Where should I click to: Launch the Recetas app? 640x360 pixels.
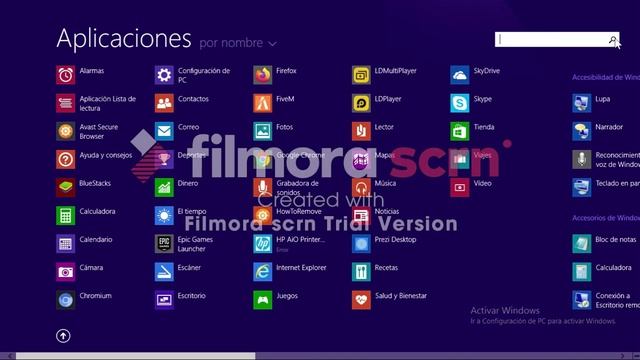click(361, 272)
